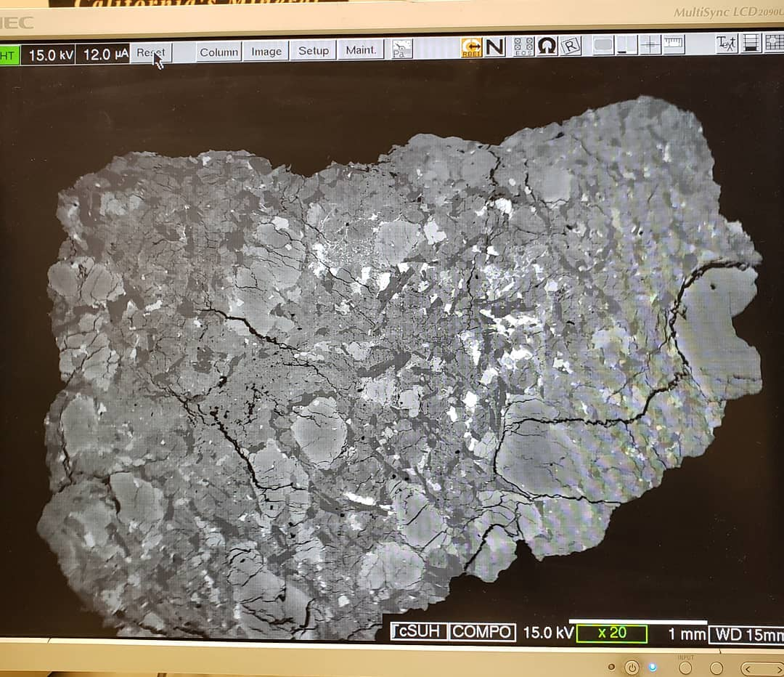This screenshot has height=677, width=784.
Task: Click the Omega filter icon
Action: coord(545,46)
